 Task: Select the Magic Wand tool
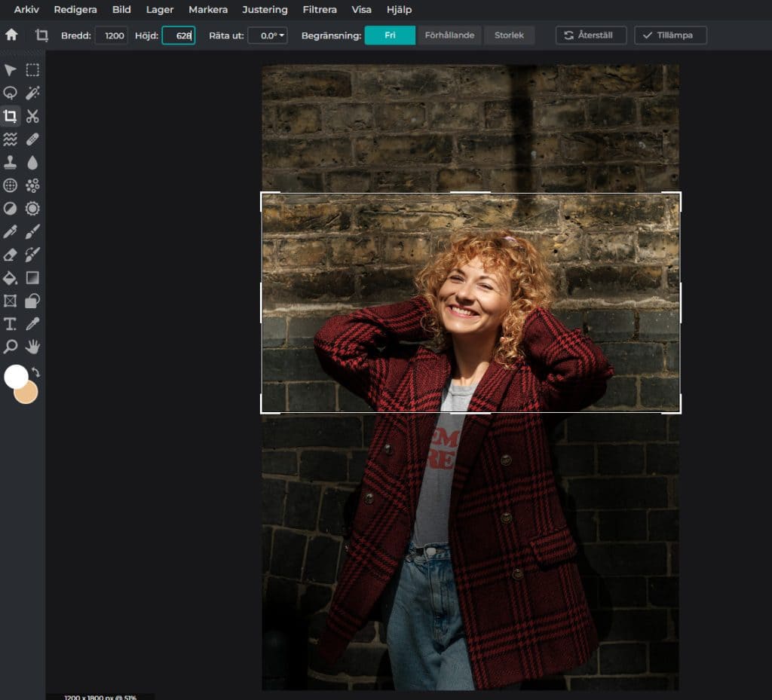coord(32,93)
